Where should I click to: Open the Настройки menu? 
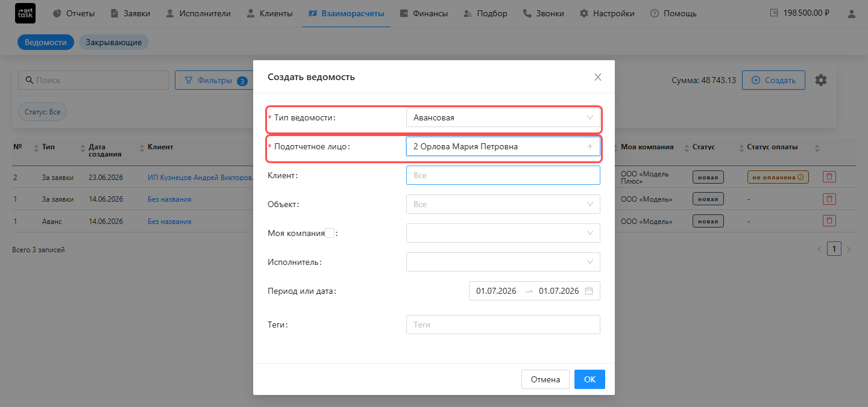(607, 13)
